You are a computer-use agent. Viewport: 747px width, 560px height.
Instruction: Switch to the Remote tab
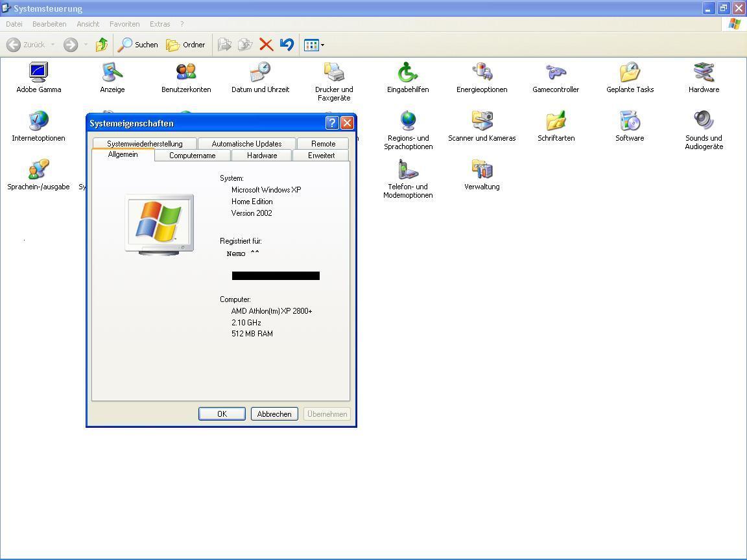(323, 143)
